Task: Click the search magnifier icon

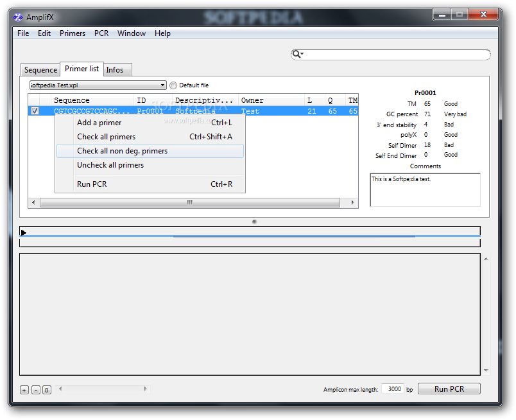Action: [298, 54]
